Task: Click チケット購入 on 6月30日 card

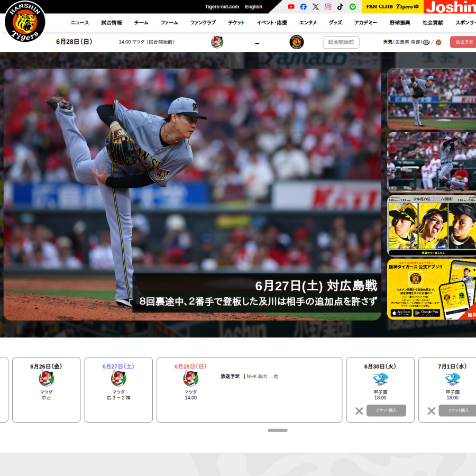Action: [386, 410]
